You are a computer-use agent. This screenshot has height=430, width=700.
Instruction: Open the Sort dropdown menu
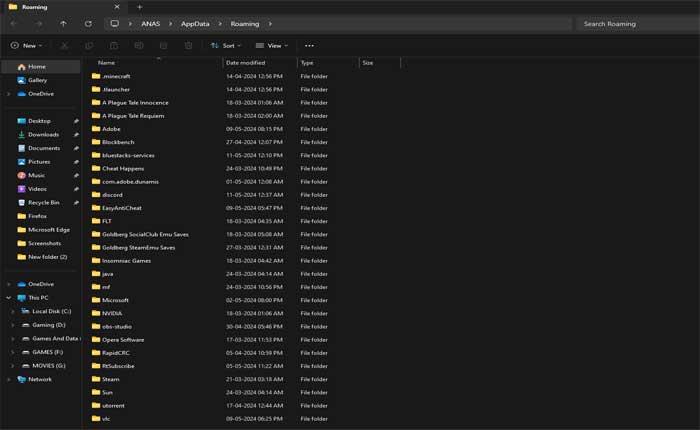click(226, 45)
